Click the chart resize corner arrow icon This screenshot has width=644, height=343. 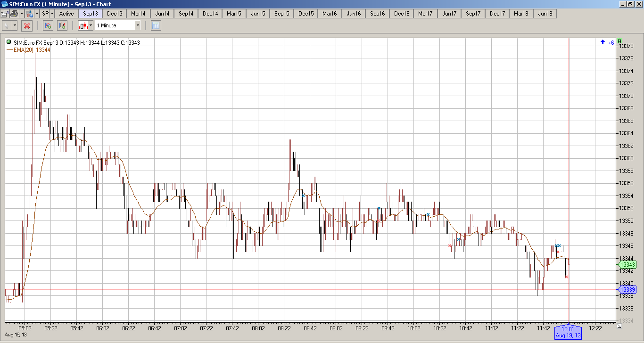619,326
